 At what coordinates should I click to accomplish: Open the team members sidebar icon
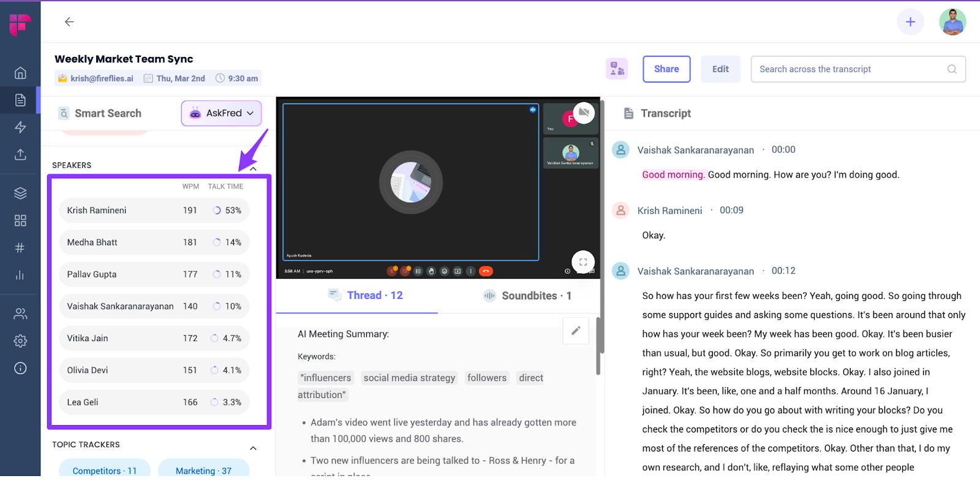click(x=20, y=314)
